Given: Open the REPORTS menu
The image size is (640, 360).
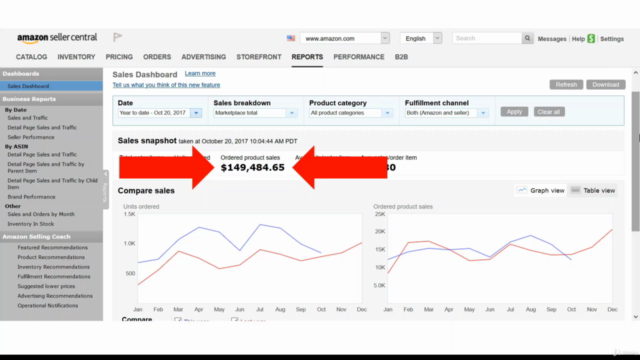Looking at the screenshot, I should click(x=307, y=57).
